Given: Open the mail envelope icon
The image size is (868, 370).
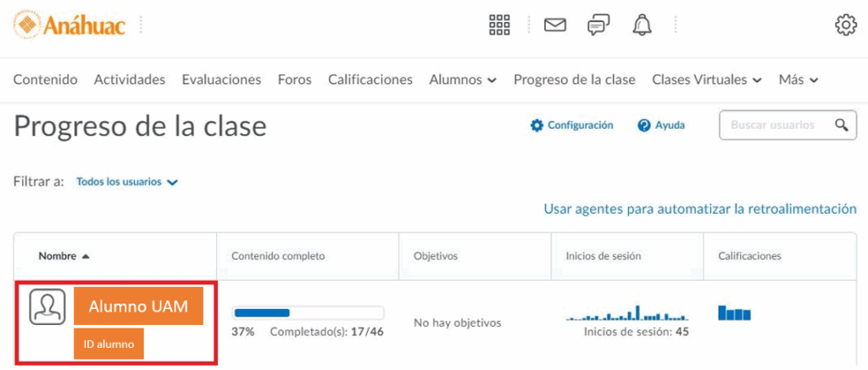Looking at the screenshot, I should point(555,25).
